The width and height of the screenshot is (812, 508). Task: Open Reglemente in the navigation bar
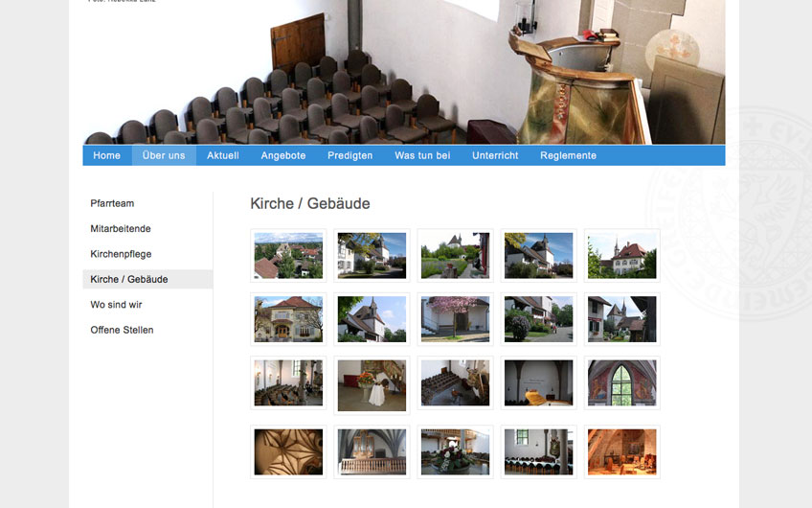(x=568, y=155)
